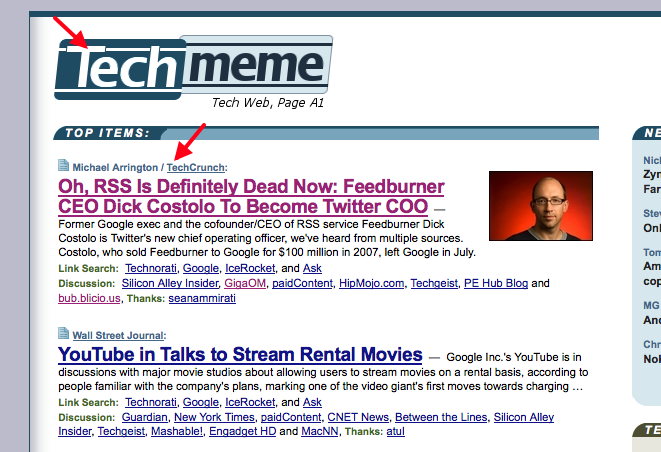Open the New York Times discussion link
Image resolution: width=661 pixels, height=452 pixels.
pos(213,417)
